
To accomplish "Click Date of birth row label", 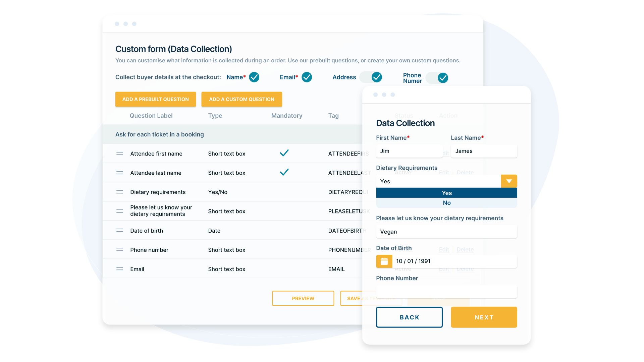I will [x=147, y=231].
